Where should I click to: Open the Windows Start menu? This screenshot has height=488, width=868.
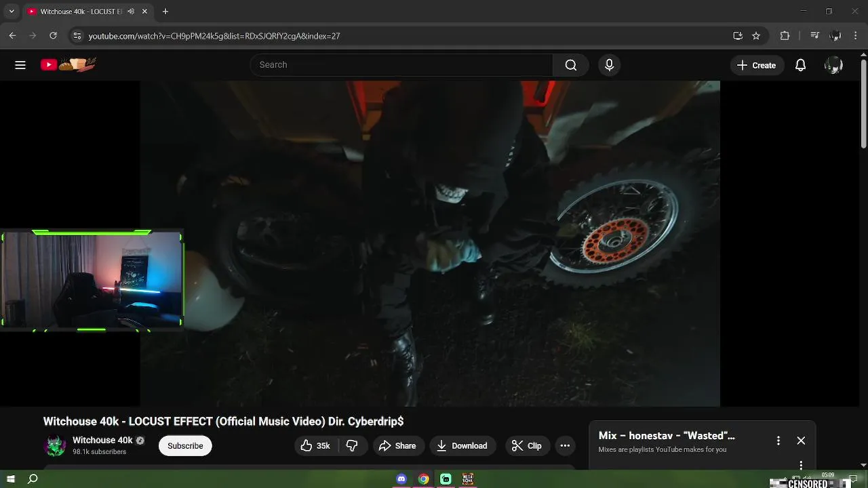point(11,479)
